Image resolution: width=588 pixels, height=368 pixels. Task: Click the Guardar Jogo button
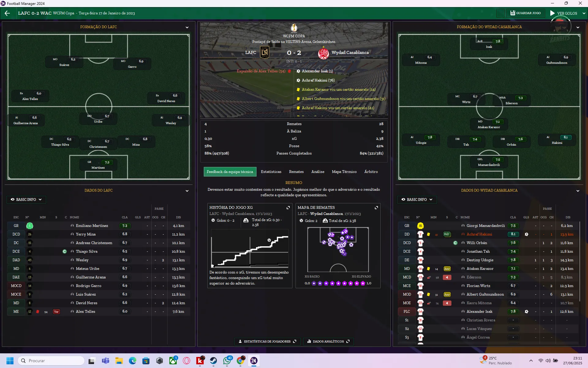pos(526,13)
